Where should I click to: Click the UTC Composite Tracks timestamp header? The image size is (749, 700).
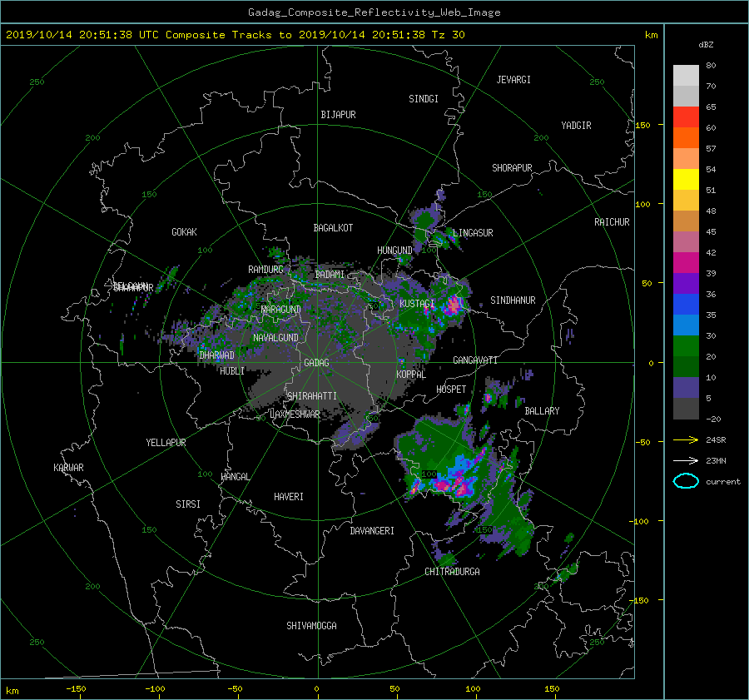tap(235, 35)
